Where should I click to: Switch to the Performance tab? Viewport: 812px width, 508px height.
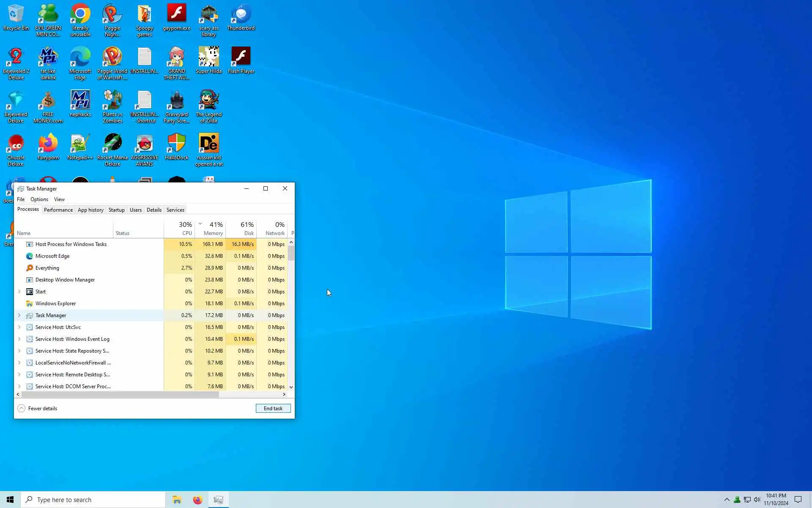[58, 210]
